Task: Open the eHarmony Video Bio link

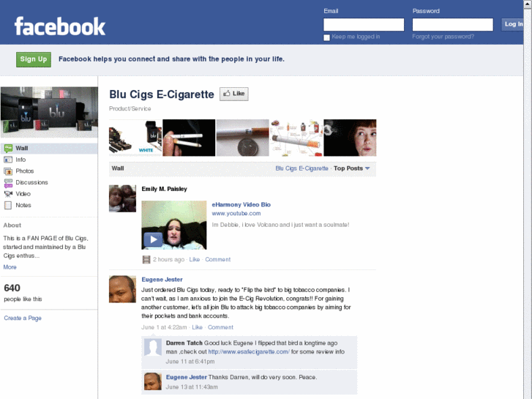Action: 241,204
